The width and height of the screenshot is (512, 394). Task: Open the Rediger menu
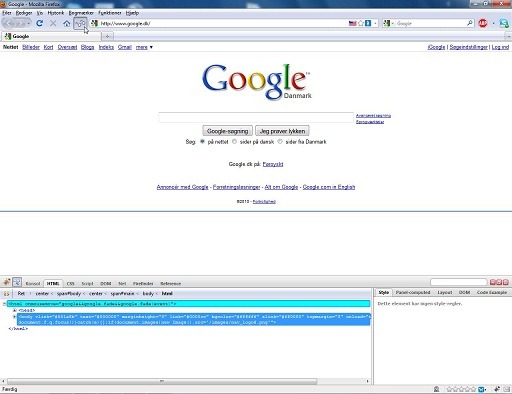pos(24,13)
